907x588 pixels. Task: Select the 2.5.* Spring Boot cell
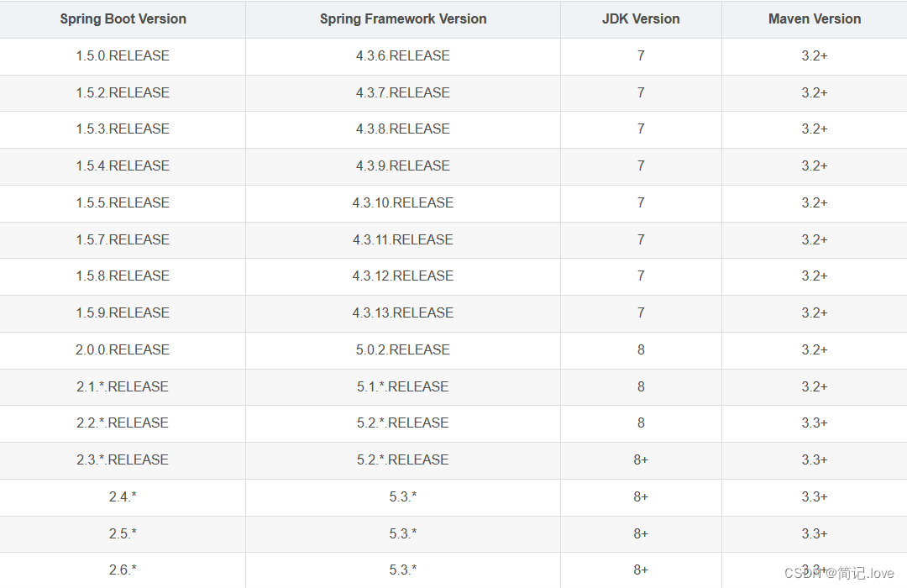click(x=123, y=533)
